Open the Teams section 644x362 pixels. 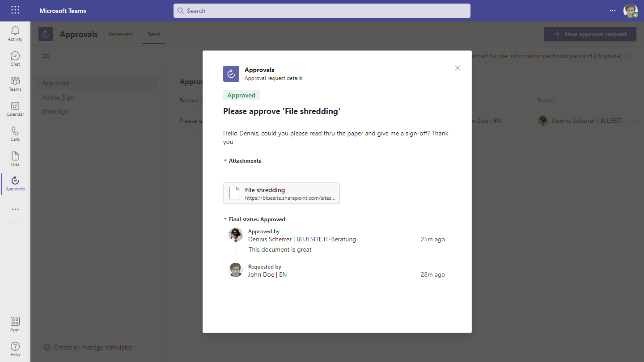point(15,83)
